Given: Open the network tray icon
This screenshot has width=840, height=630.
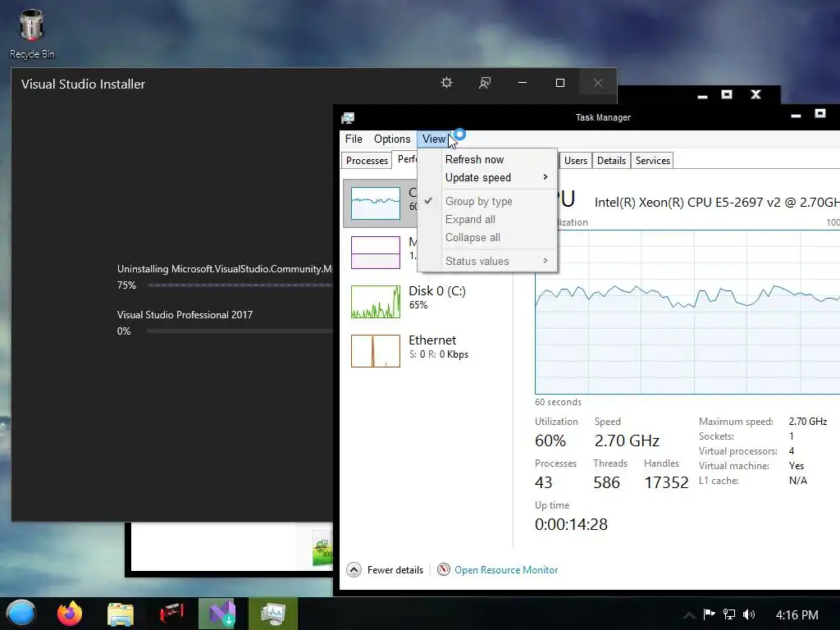Looking at the screenshot, I should (x=729, y=614).
